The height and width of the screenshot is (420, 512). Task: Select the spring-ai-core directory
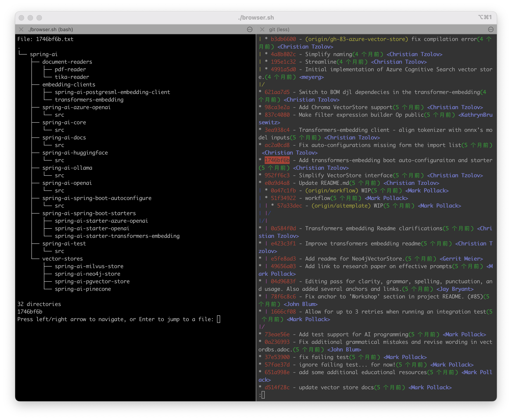click(x=64, y=122)
